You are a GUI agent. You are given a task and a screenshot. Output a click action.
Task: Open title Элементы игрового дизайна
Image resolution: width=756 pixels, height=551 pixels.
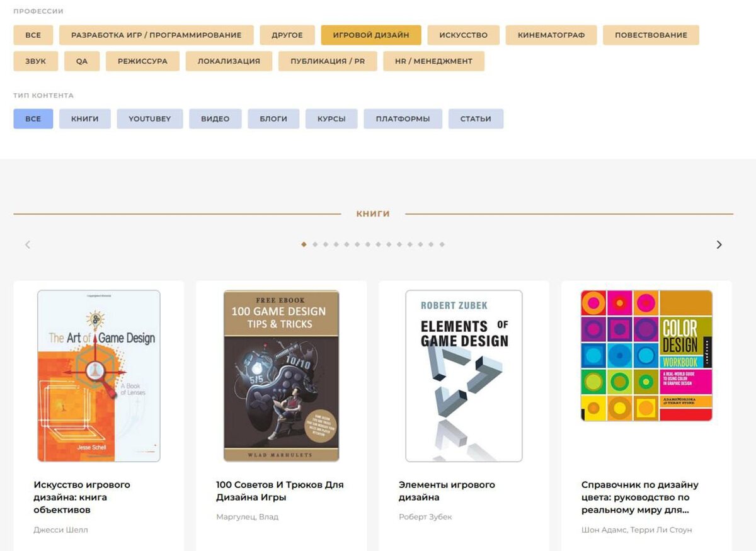pos(447,491)
